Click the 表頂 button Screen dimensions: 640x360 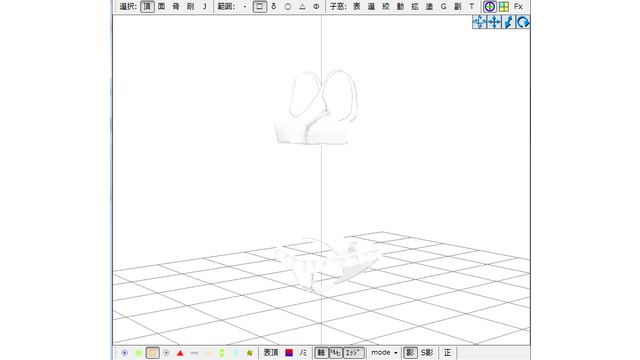[x=271, y=353]
